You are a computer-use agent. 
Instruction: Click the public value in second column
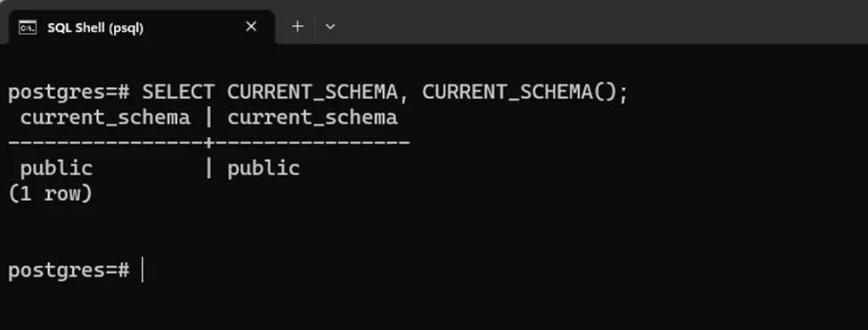[x=264, y=169]
